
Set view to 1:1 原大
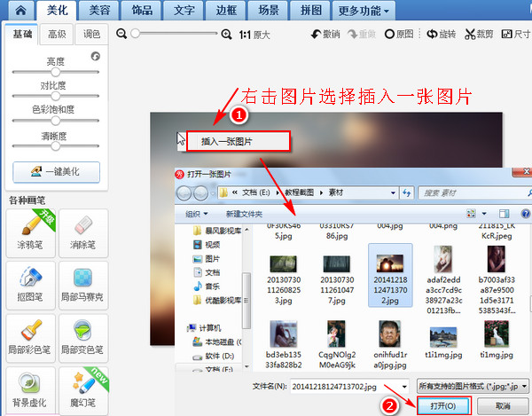(254, 35)
